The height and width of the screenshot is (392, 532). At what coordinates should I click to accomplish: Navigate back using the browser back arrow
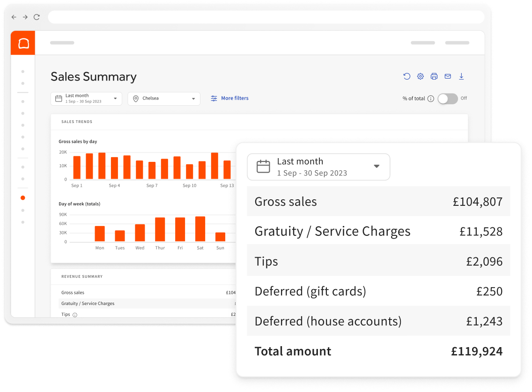pyautogui.click(x=14, y=17)
